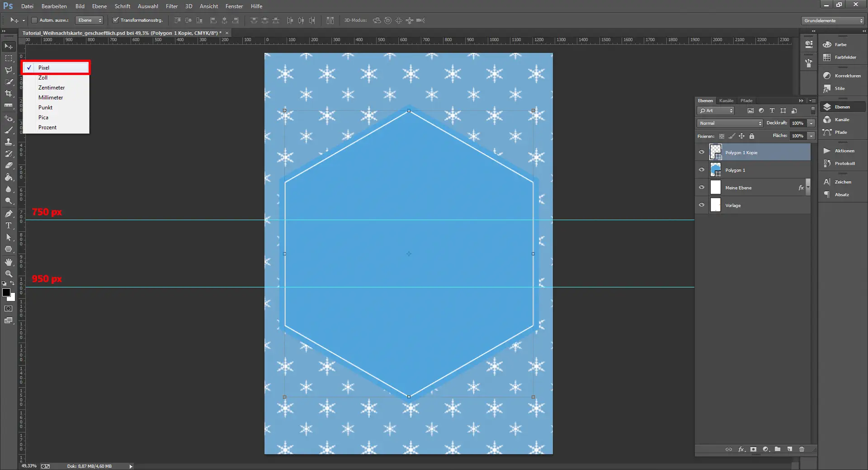Open the Filter menu
Viewport: 868px width, 470px height.
(x=172, y=6)
